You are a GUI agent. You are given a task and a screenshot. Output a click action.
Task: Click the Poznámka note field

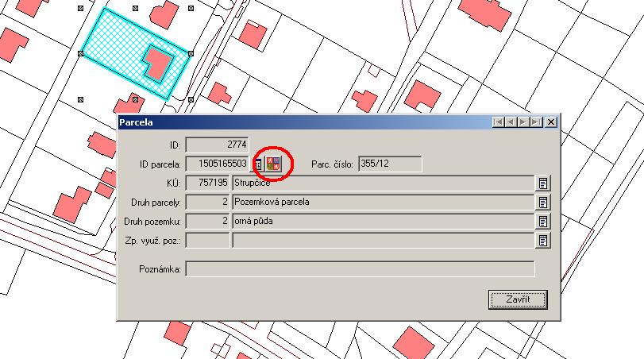360,269
